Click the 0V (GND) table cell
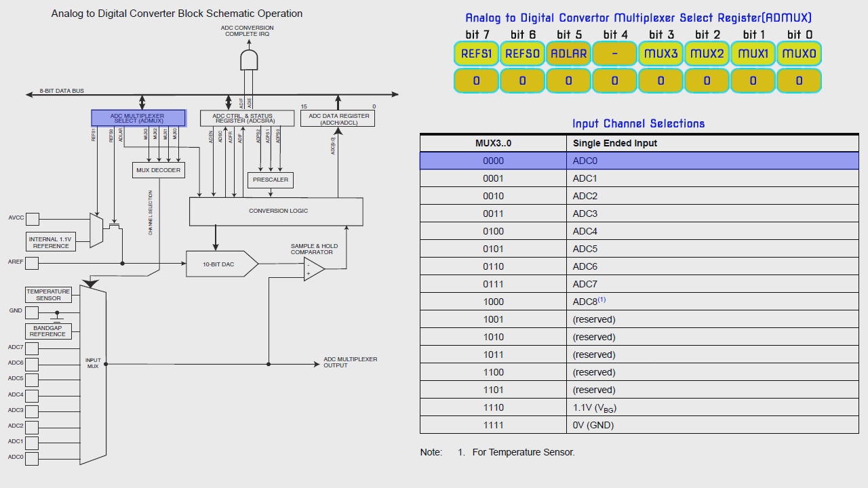The height and width of the screenshot is (488, 868). (712, 425)
